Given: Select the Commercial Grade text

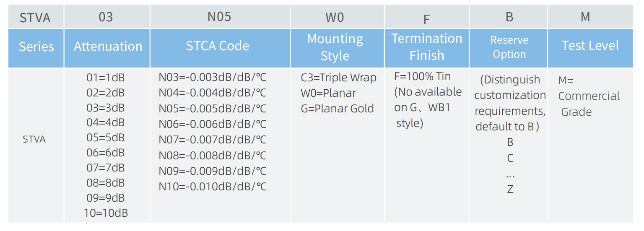Looking at the screenshot, I should coord(589,104).
